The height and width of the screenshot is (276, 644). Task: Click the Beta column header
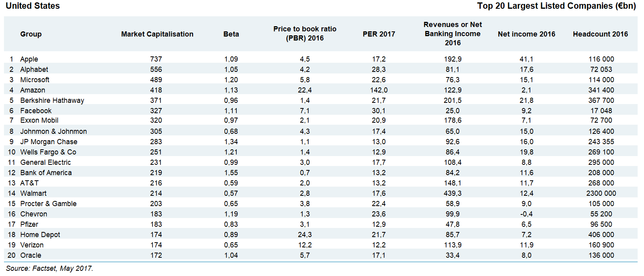coord(231,34)
